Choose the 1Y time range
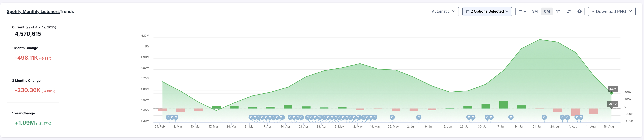Screen dimensions: 644x140 tap(558, 12)
